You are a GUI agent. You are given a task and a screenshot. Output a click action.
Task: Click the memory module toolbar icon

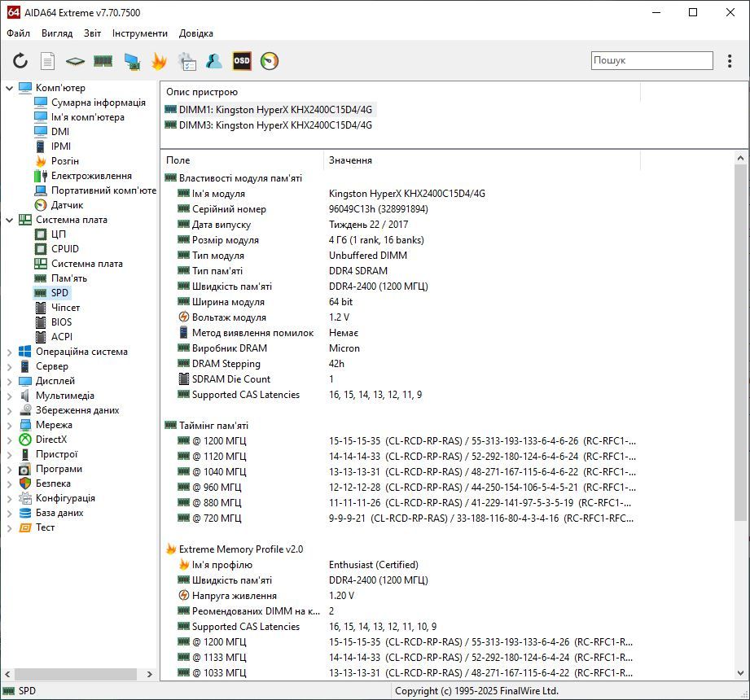103,61
